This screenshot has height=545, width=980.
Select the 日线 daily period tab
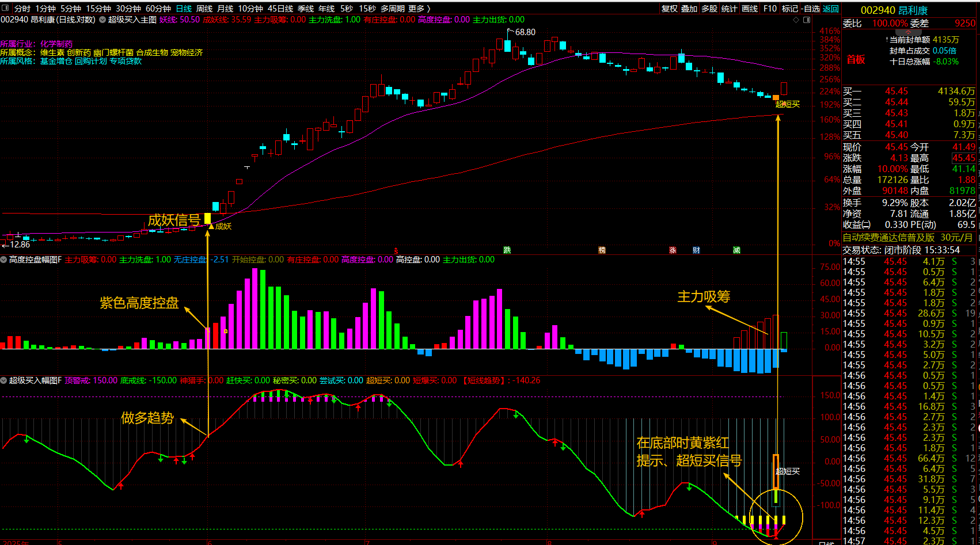[x=184, y=9]
